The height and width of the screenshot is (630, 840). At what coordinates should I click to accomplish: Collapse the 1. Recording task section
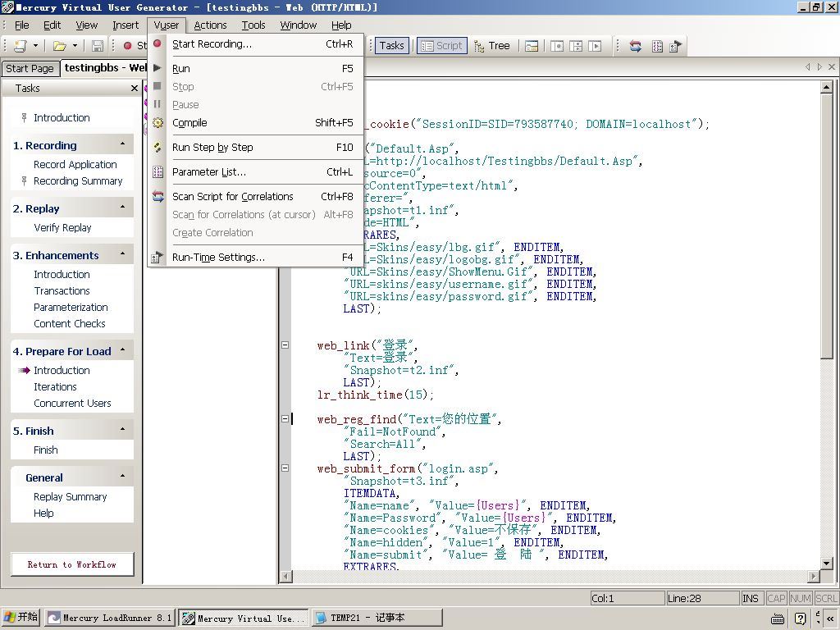click(122, 144)
